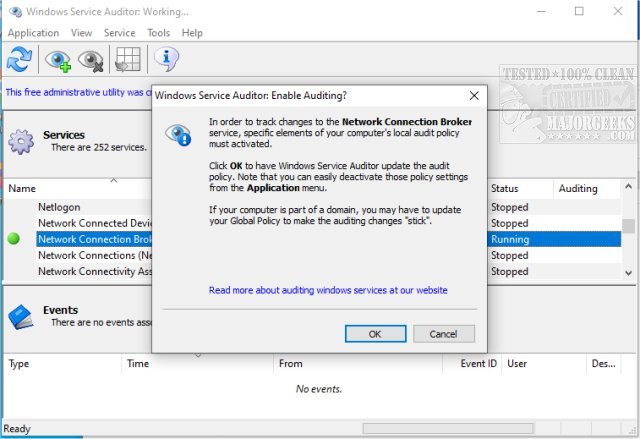
Task: Open the Tools menu
Action: 158,33
